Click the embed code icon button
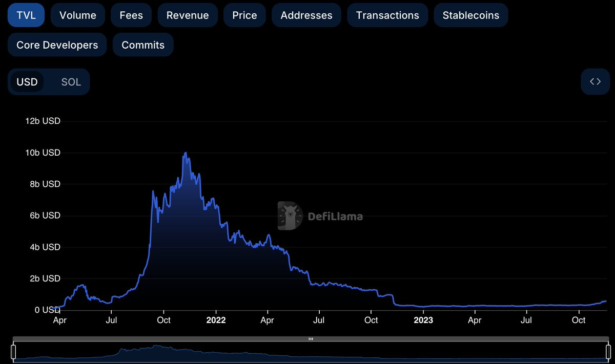Screen dimensions: 615x364 (x=595, y=81)
